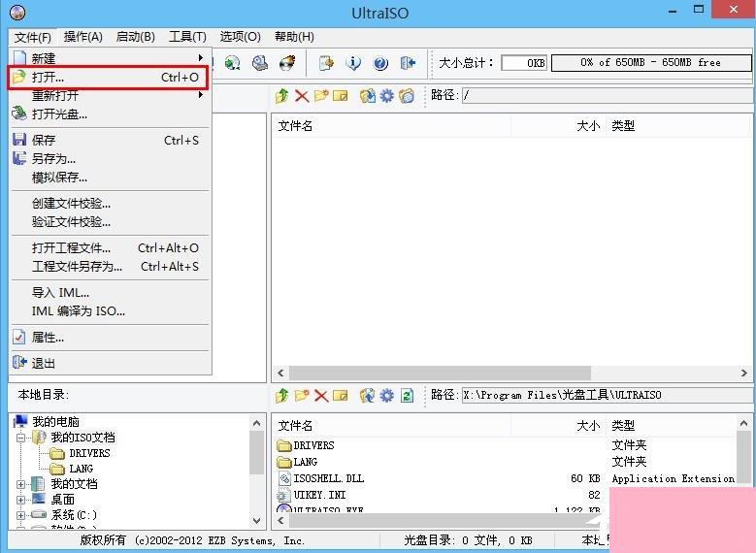Select ISOSHELL.DLL in the local file list
Image resolution: width=756 pixels, height=553 pixels.
click(329, 478)
